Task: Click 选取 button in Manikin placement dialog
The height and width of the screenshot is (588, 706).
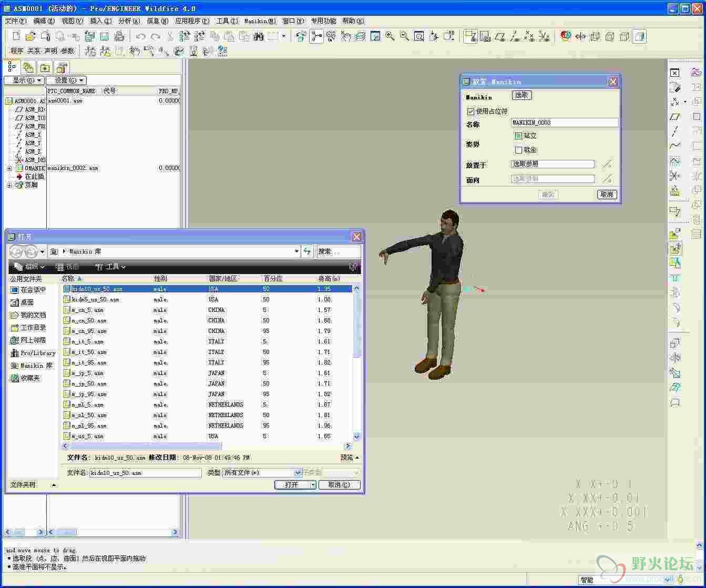Action: pos(521,95)
